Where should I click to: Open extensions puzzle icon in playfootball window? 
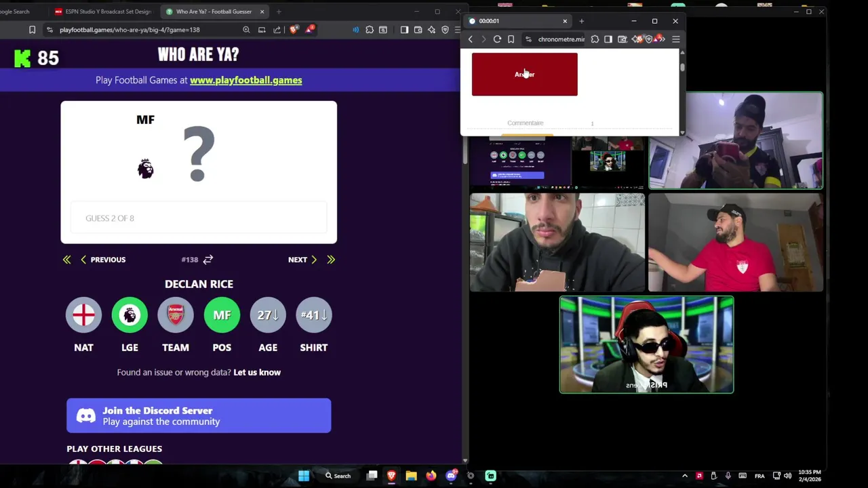point(370,30)
